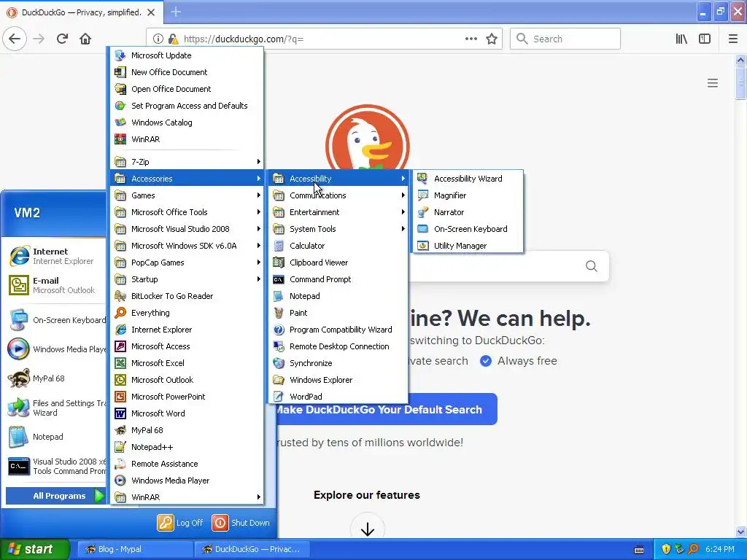Switch to Blog - Mypal taskbar window
Viewport: 747px width, 560px height.
[x=134, y=549]
